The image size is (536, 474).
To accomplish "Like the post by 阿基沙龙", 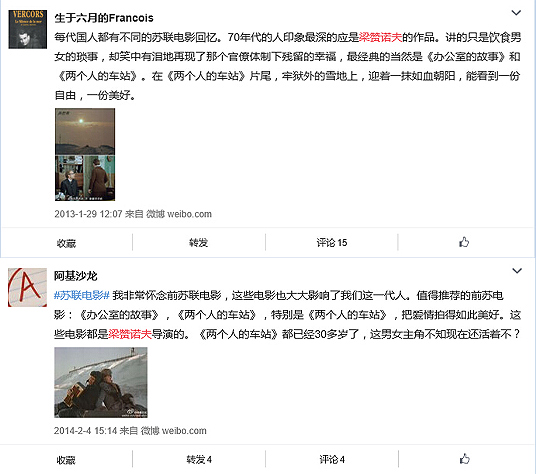I will click(465, 459).
